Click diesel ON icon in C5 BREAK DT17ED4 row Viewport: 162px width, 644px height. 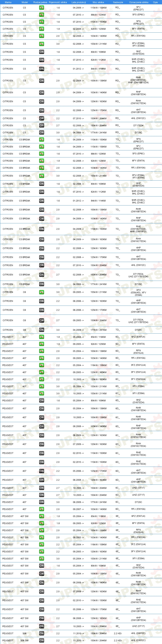pos(42,275)
